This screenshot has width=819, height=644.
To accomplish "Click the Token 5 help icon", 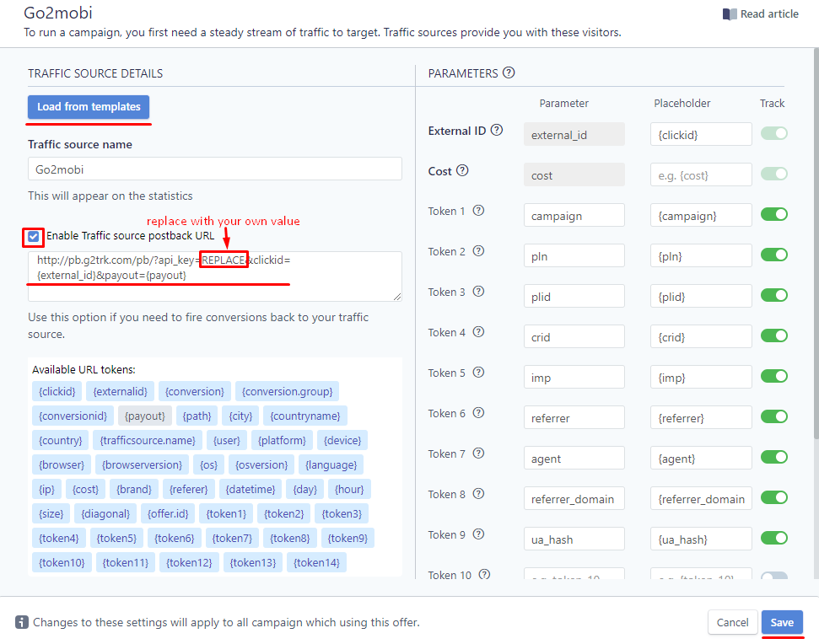I will pyautogui.click(x=478, y=372).
